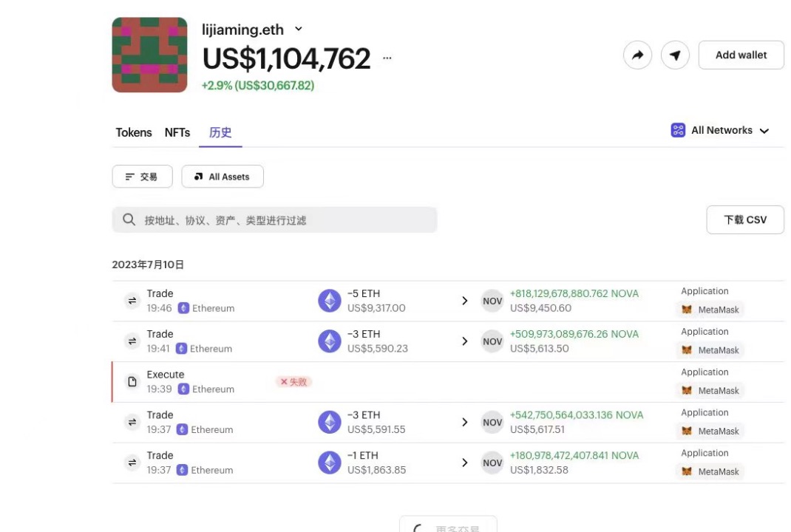Switch to the Tokens tab

click(133, 132)
